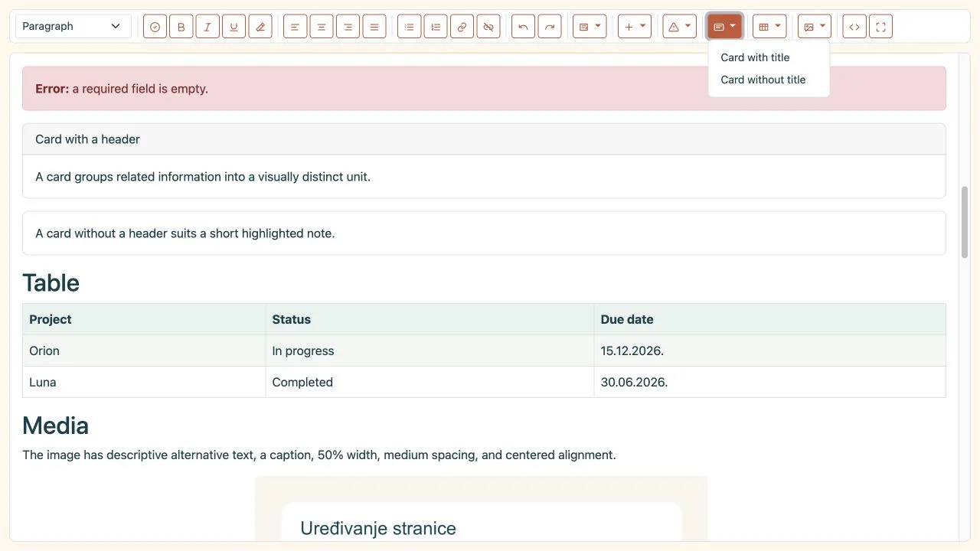The height and width of the screenshot is (551, 980).
Task: Open the plus insert dropdown
Action: (x=635, y=27)
